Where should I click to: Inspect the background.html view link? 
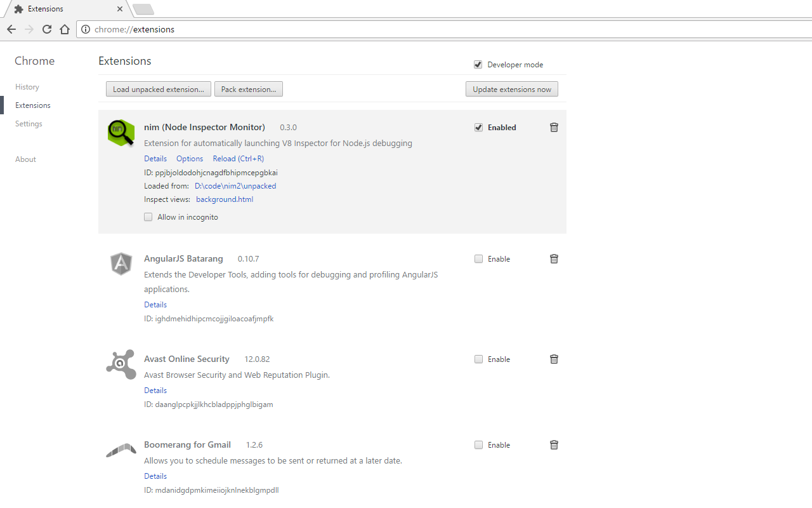coord(225,199)
